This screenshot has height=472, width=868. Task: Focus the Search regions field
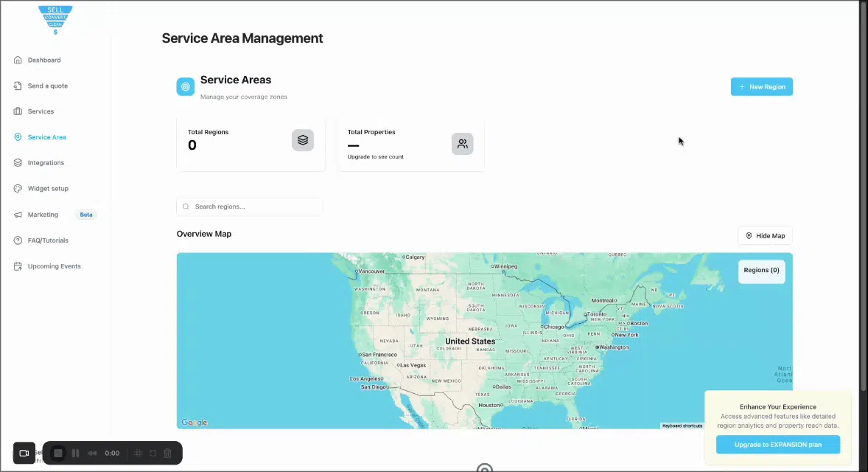point(250,206)
